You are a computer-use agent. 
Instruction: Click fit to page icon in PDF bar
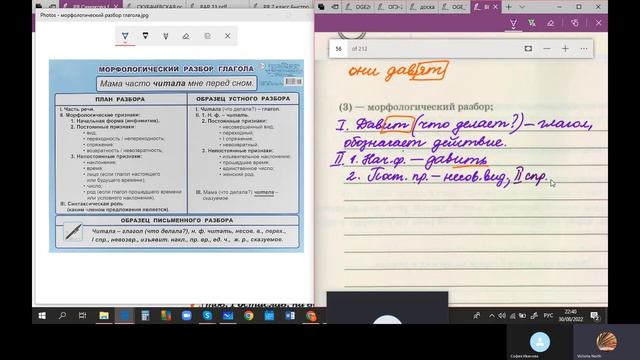528,49
